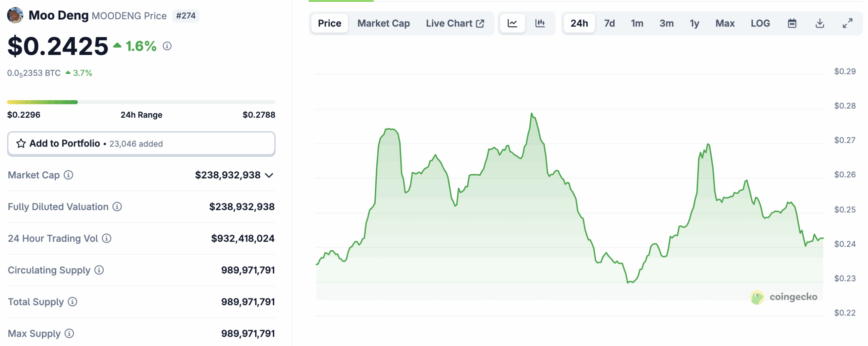The width and height of the screenshot is (868, 346).
Task: Open the price change info icon beside 1.6%
Action: pos(167,46)
